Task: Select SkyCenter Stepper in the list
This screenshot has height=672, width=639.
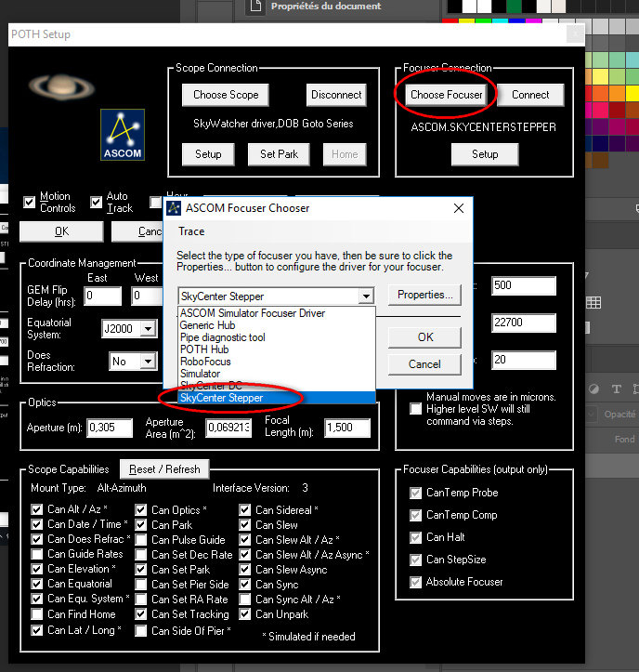Action: point(277,398)
